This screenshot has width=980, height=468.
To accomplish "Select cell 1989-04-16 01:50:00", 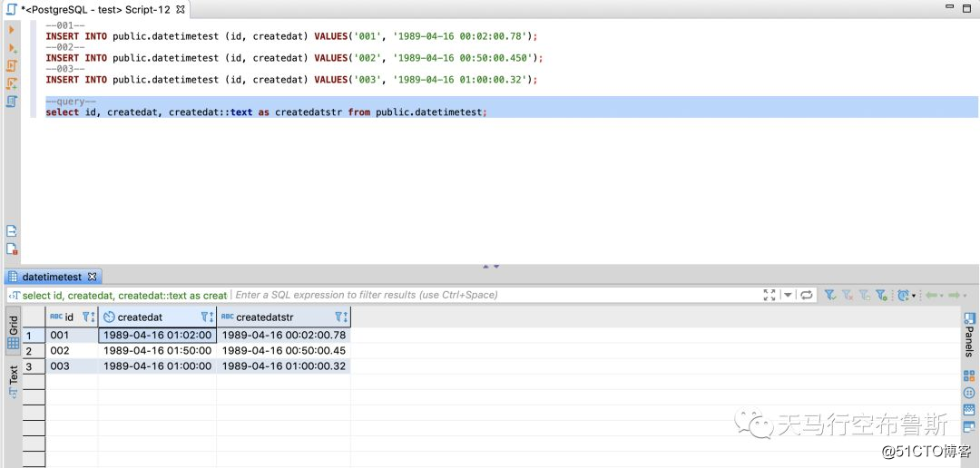I will 158,351.
